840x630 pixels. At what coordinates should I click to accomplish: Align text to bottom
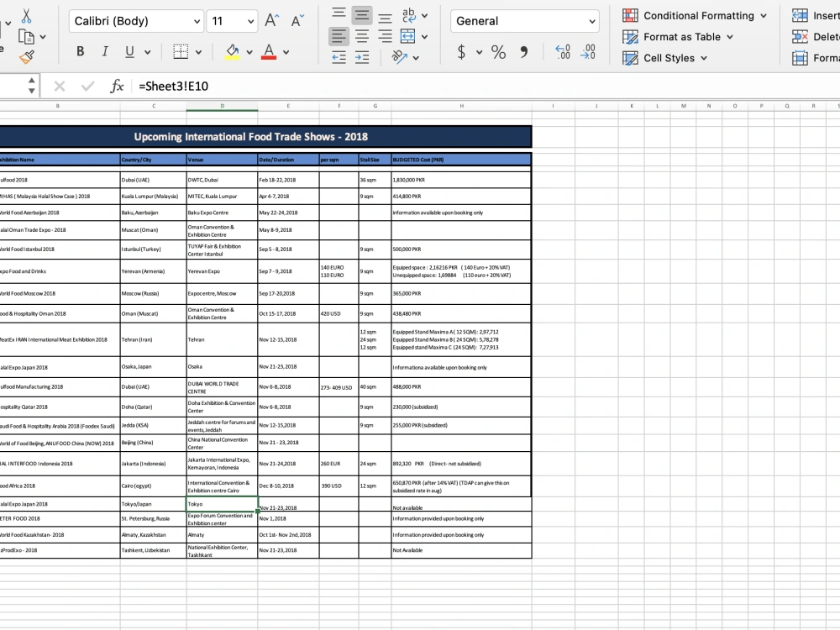(x=385, y=18)
